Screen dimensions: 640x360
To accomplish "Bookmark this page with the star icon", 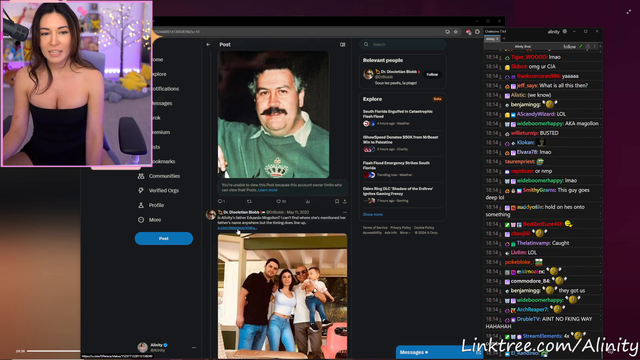I will coord(456,31).
